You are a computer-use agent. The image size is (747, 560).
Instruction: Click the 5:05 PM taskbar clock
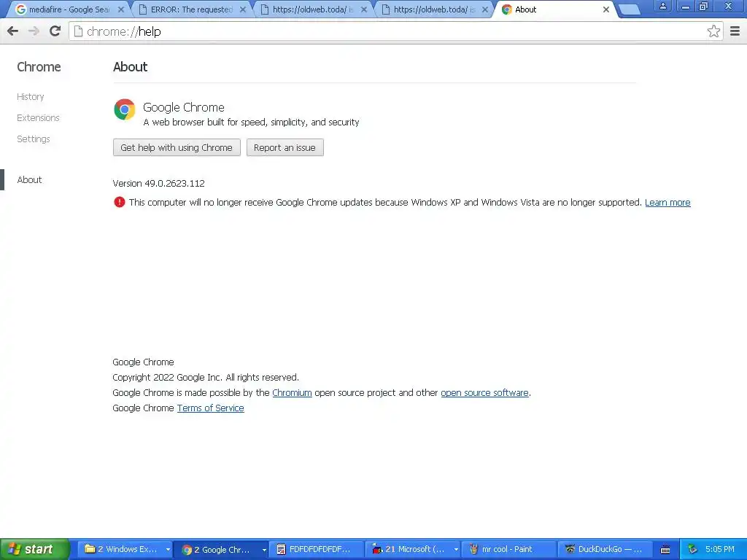720,549
